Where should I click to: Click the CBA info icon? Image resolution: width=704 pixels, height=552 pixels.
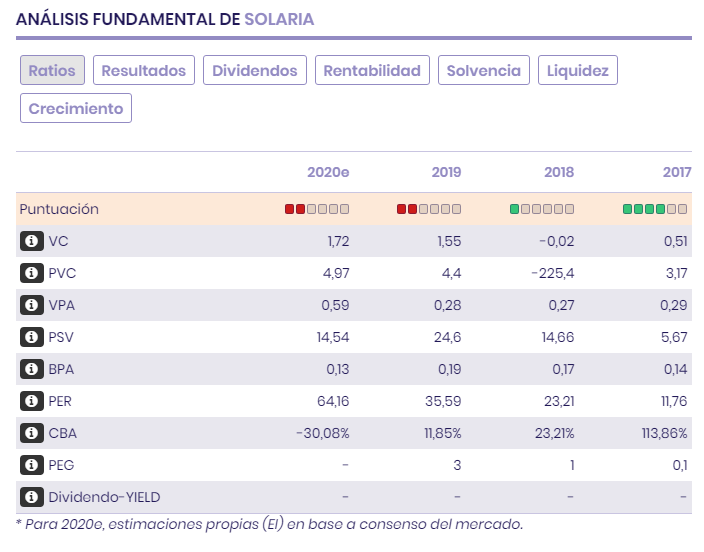click(x=32, y=433)
